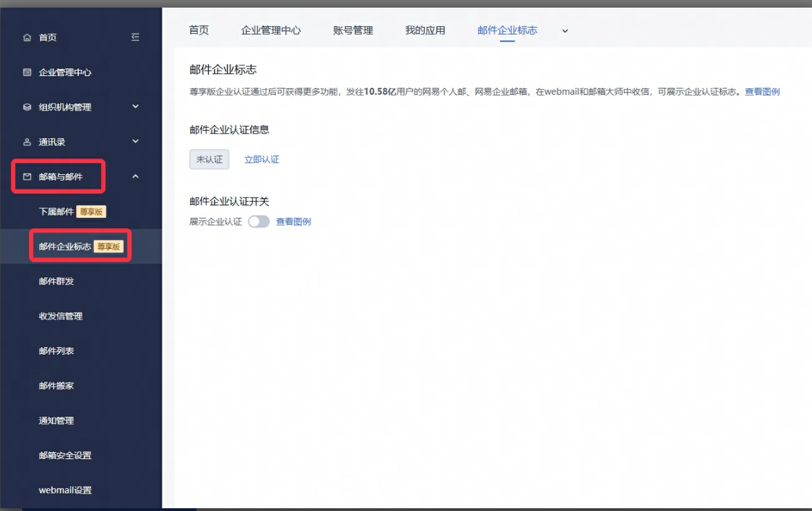Image resolution: width=812 pixels, height=511 pixels.
Task: Click the 组织机构管理 layers icon
Action: click(x=27, y=107)
